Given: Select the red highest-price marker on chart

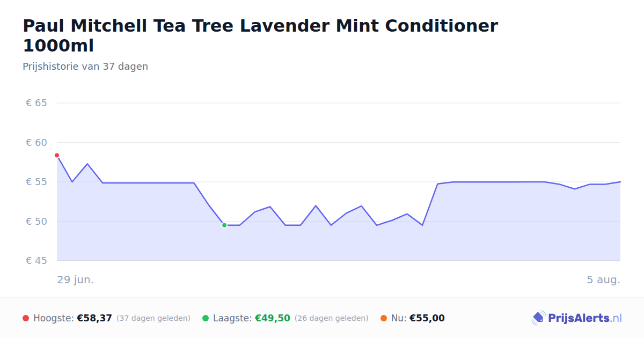Looking at the screenshot, I should pyautogui.click(x=57, y=156).
